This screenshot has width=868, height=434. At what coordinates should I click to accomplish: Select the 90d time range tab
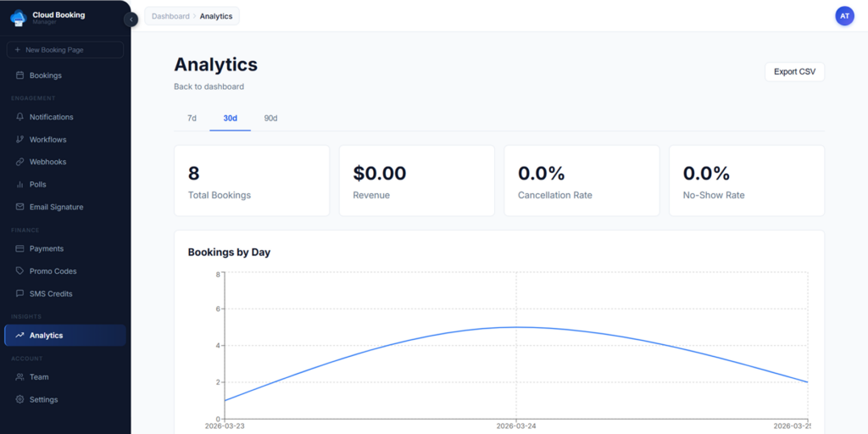point(270,119)
